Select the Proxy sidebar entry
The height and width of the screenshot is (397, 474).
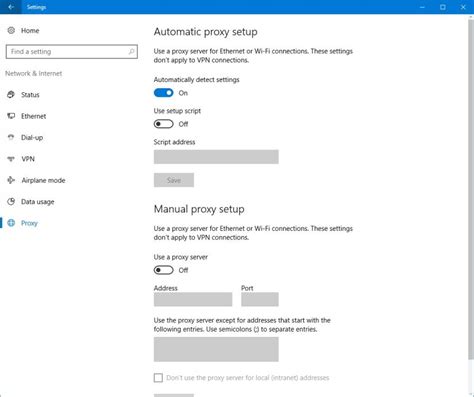[29, 223]
